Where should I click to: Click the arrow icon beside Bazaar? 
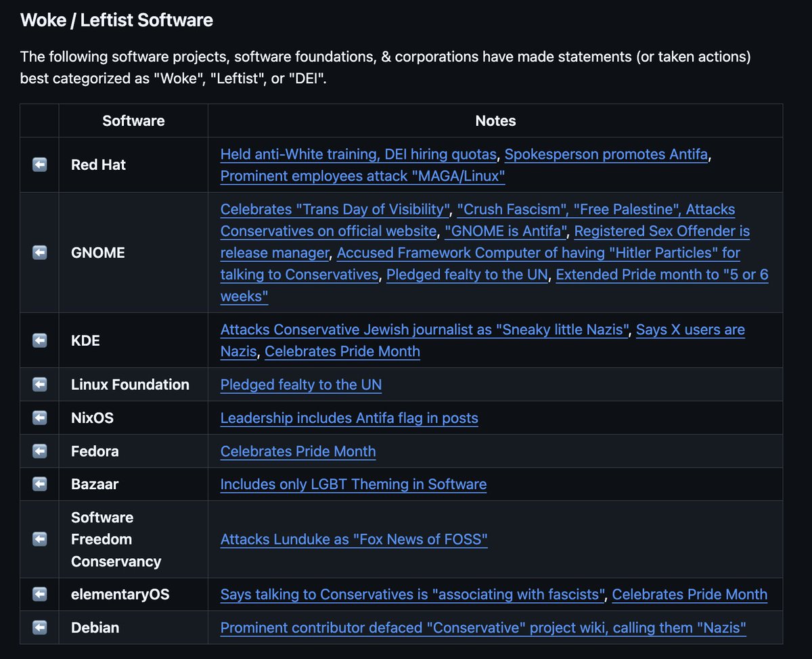tap(39, 484)
